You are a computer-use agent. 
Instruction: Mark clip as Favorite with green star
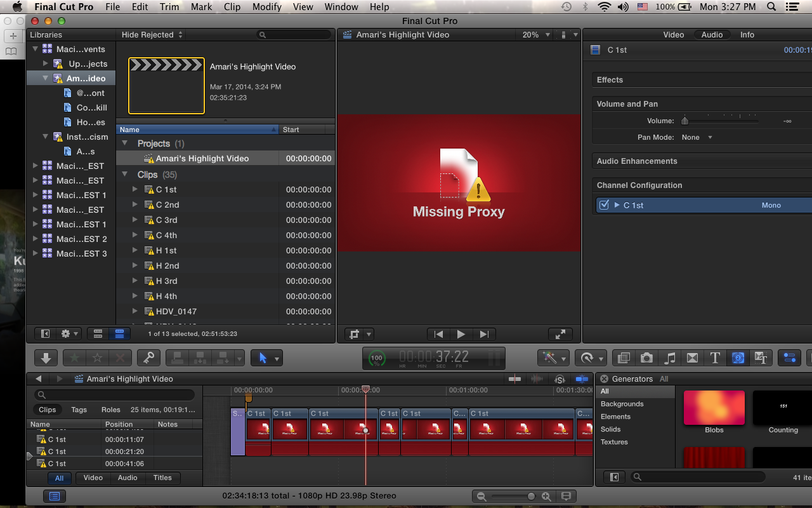pos(74,358)
